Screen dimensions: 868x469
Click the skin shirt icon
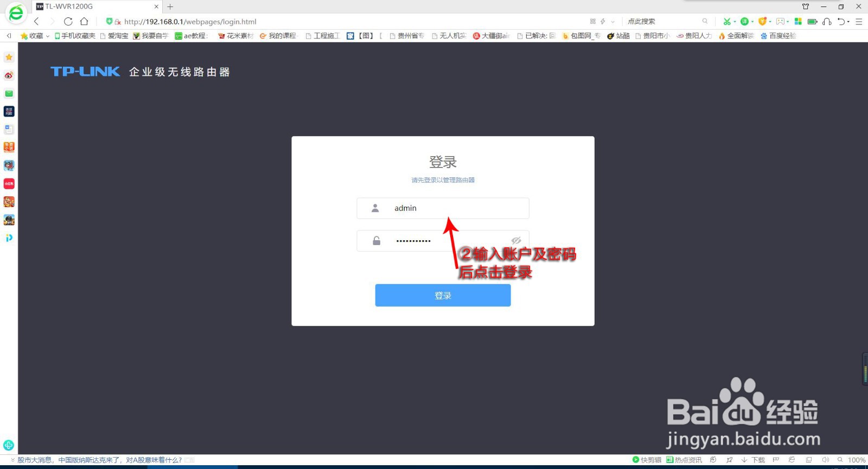click(x=806, y=7)
